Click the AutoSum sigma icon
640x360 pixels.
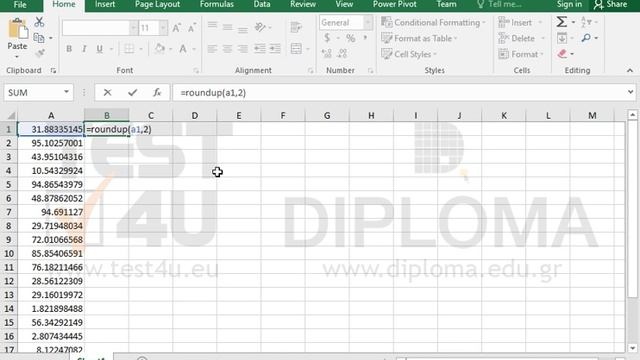click(x=562, y=22)
